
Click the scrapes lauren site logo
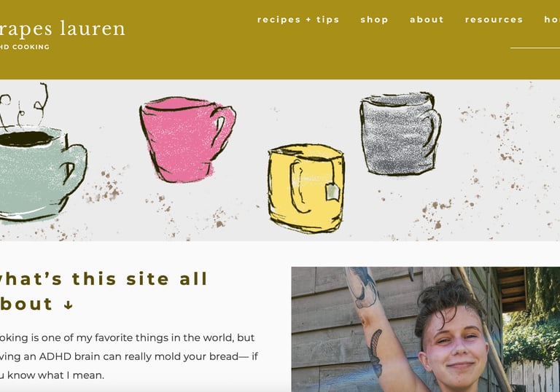[61, 29]
